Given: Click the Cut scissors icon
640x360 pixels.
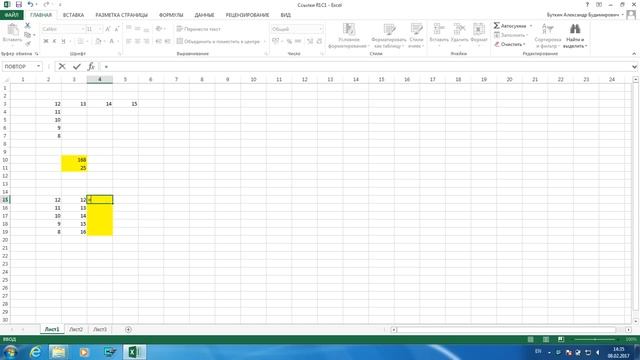Looking at the screenshot, I should [27, 26].
